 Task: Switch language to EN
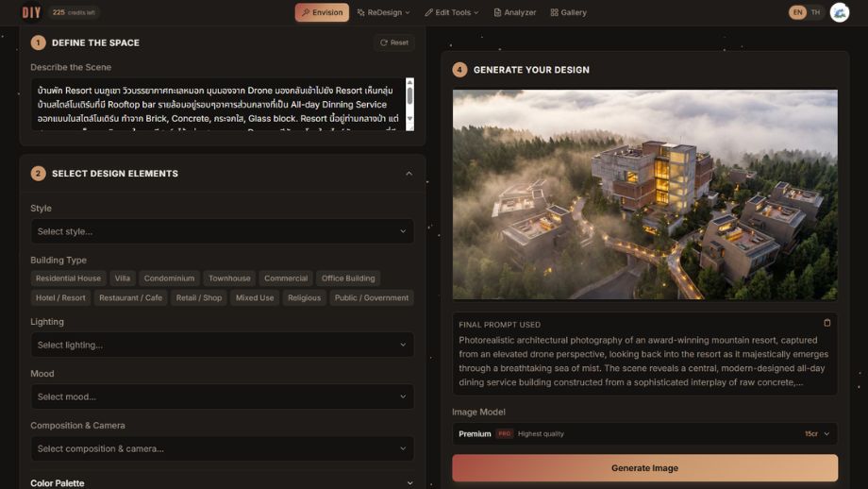[x=797, y=12]
